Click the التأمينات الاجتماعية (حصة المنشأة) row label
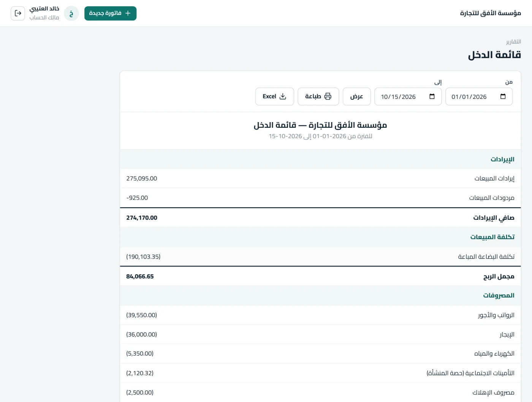 pyautogui.click(x=470, y=373)
